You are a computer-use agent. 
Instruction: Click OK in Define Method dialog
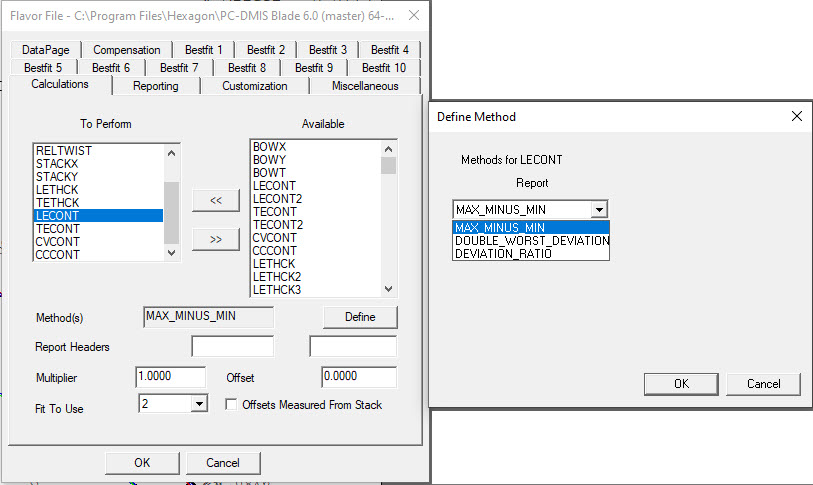[681, 384]
